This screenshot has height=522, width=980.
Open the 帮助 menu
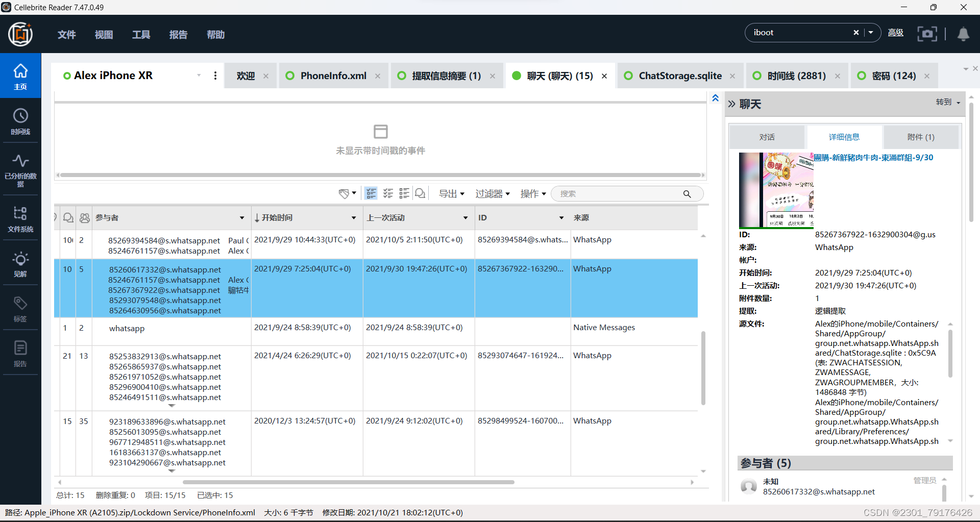point(215,34)
